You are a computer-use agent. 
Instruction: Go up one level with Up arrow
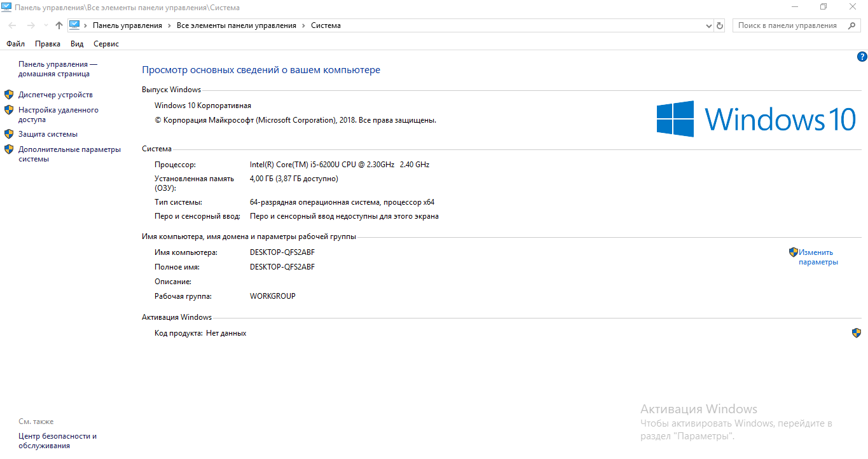click(x=59, y=25)
